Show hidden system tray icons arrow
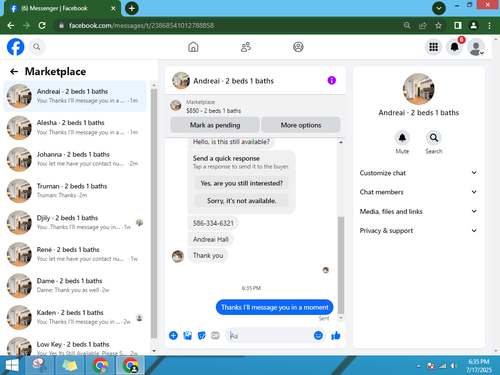The height and width of the screenshot is (375, 500). tap(418, 366)
